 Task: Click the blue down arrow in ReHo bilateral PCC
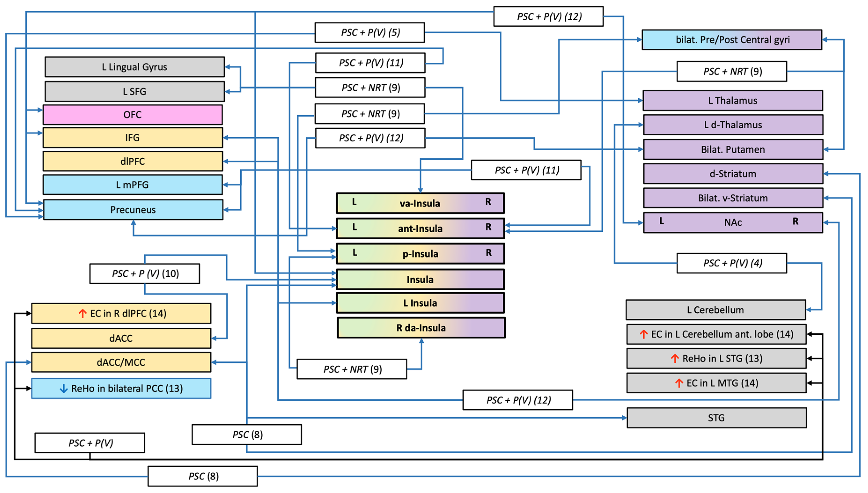pyautogui.click(x=63, y=389)
